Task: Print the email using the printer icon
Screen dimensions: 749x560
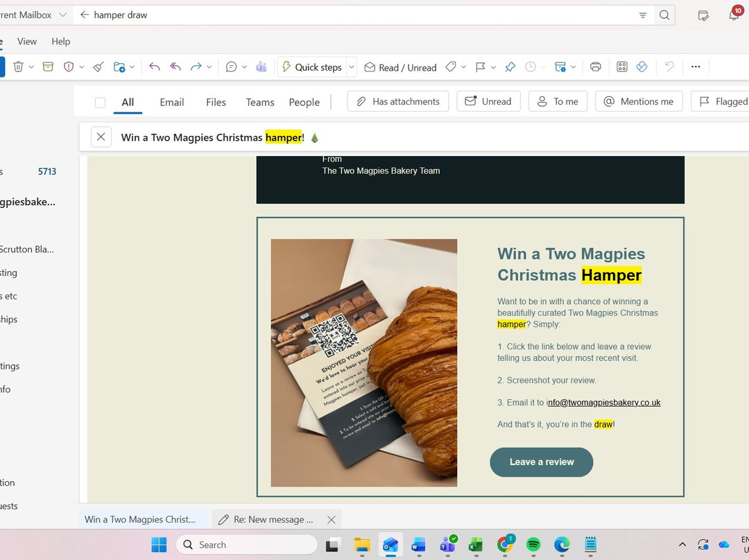Action: tap(595, 67)
